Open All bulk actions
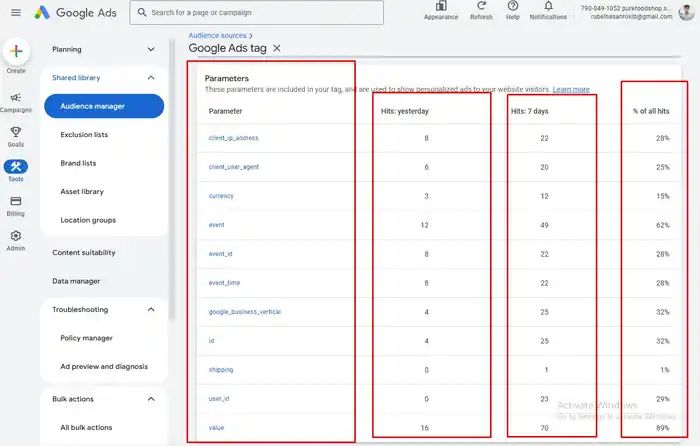This screenshot has height=446, width=700. [86, 427]
